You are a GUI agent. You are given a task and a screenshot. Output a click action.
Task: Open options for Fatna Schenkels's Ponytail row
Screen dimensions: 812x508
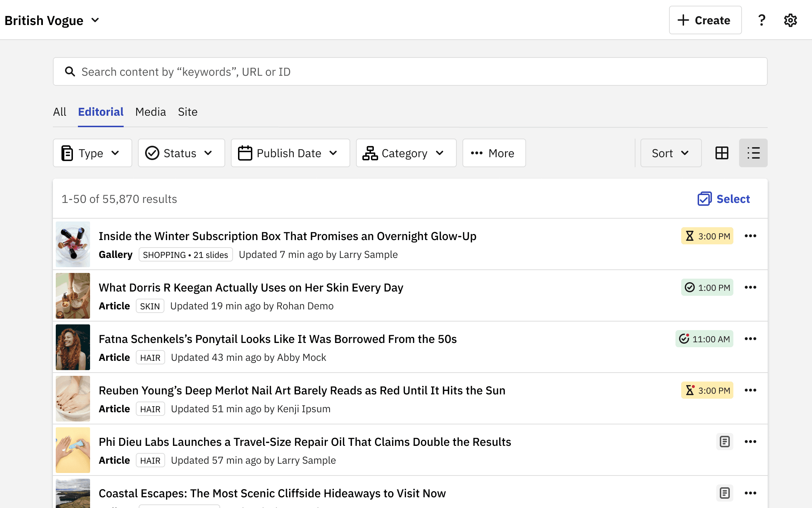[x=750, y=339]
